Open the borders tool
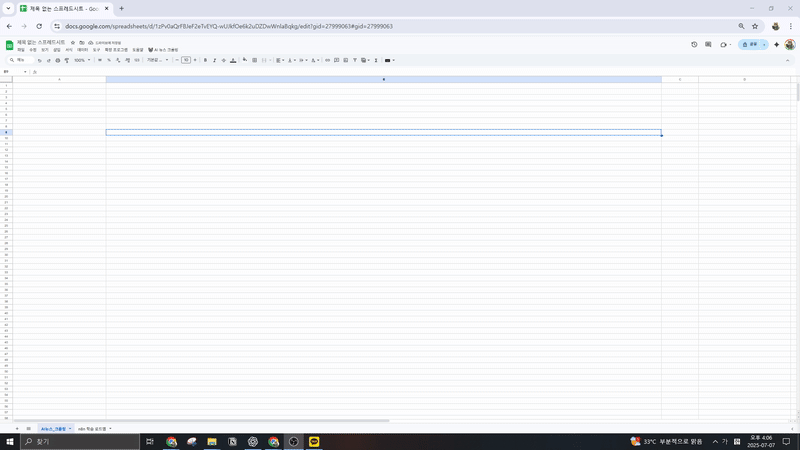Viewport: 800px width, 450px height. click(255, 60)
